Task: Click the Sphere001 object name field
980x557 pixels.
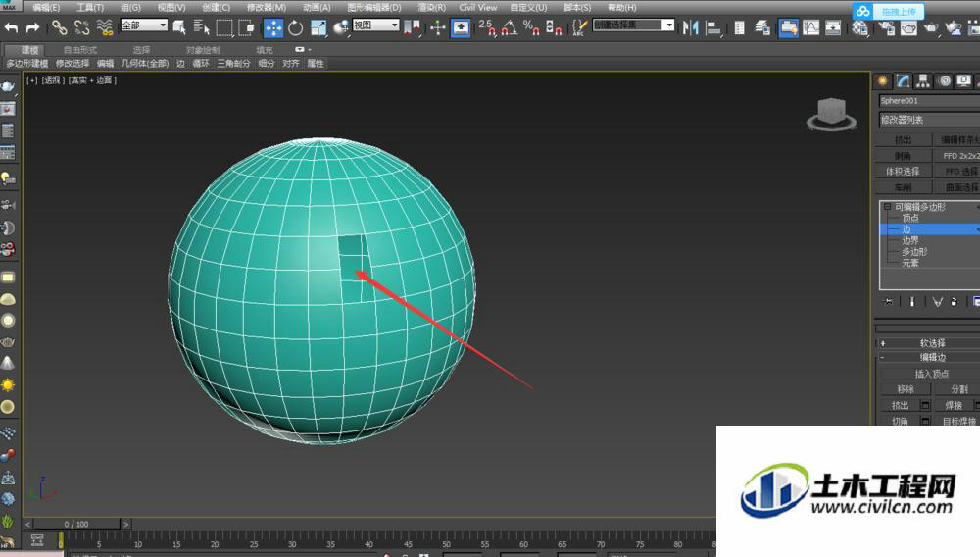Action: coord(929,101)
